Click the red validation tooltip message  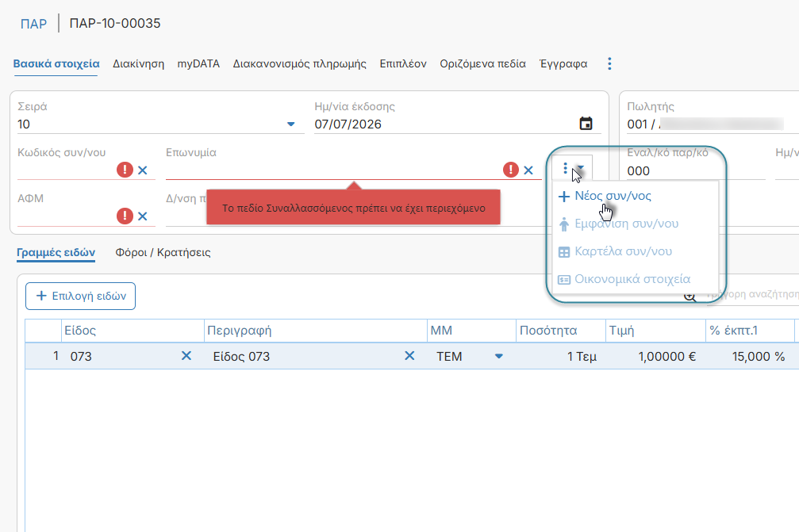pos(353,207)
